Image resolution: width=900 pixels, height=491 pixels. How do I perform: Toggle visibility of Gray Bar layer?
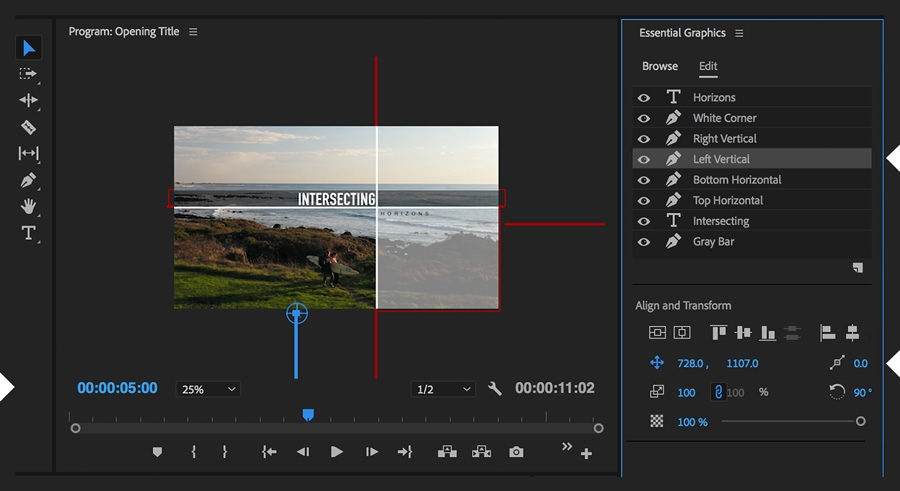644,242
